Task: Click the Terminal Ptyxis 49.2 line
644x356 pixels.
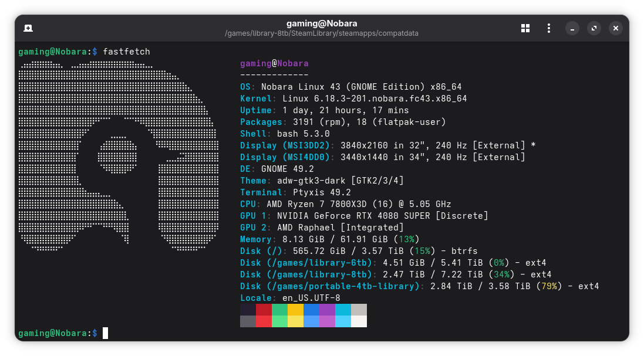Action: 295,192
